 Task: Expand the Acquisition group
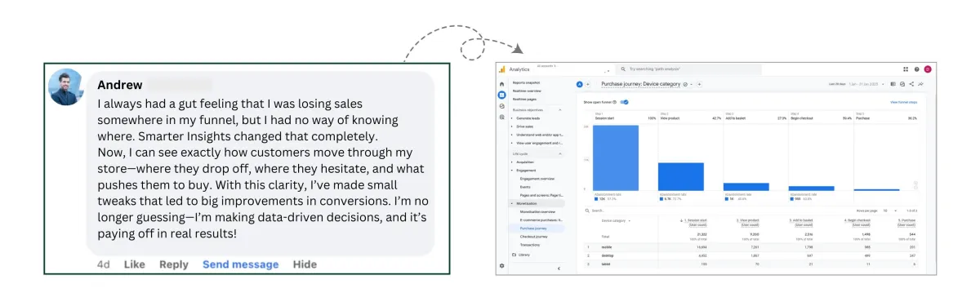[511, 162]
